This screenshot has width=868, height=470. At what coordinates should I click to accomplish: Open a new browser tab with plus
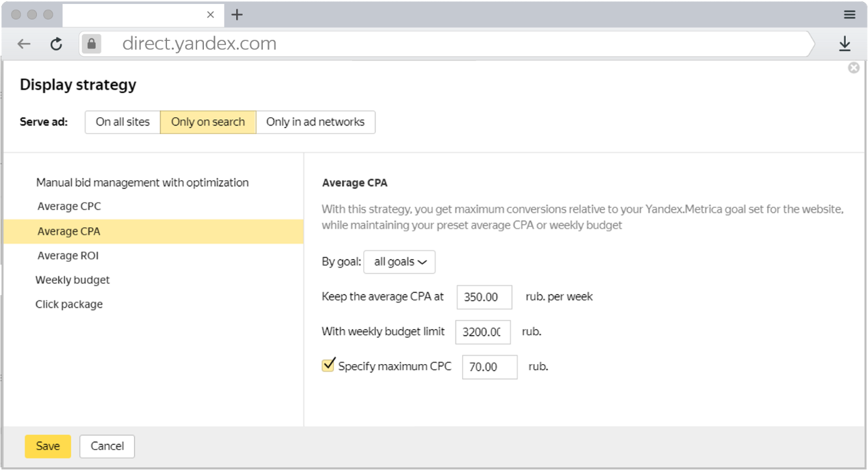(x=237, y=15)
